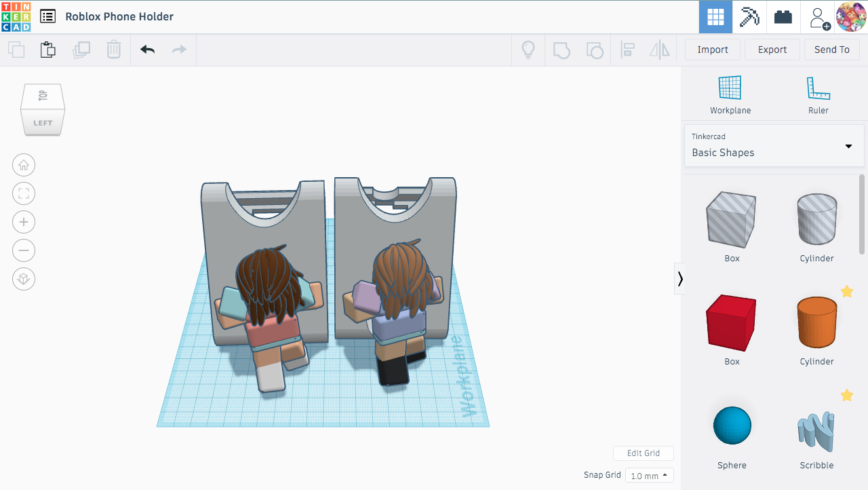The width and height of the screenshot is (868, 490).
Task: Click the Paste tool in the toolbar
Action: coord(48,50)
